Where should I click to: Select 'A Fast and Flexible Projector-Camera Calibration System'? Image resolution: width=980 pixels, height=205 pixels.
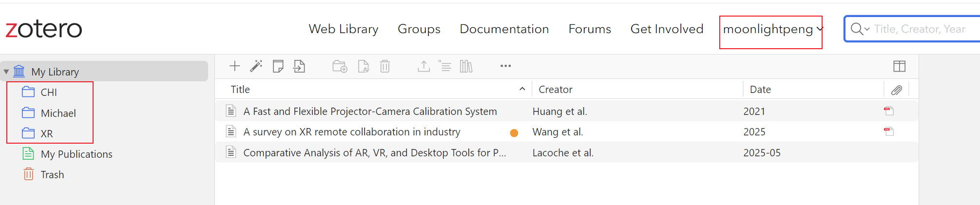tap(370, 112)
